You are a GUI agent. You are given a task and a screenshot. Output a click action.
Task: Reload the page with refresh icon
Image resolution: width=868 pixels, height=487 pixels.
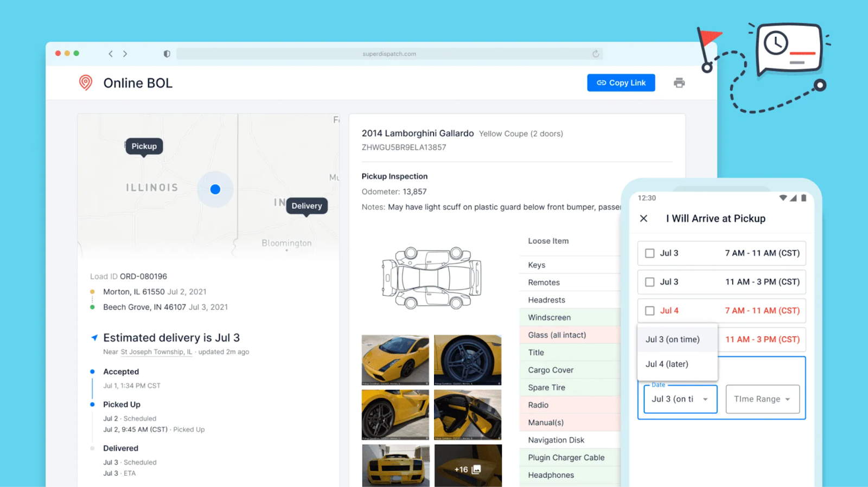click(x=596, y=54)
